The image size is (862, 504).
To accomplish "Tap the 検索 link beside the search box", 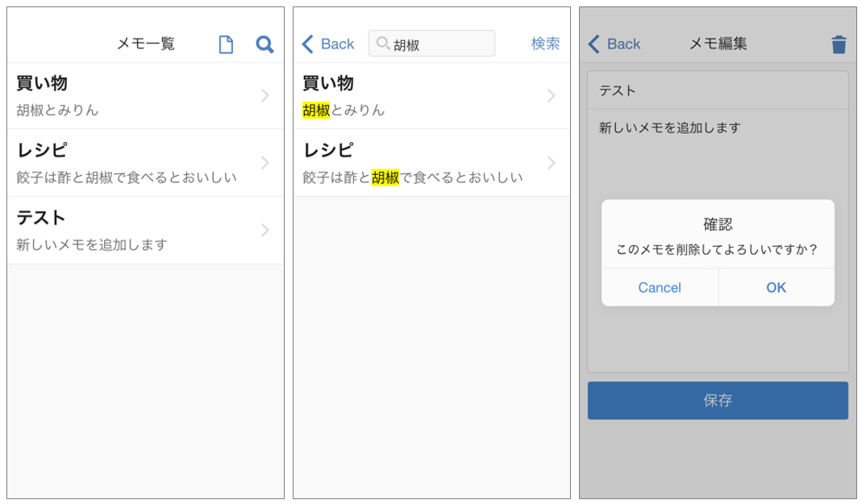I will click(x=545, y=44).
